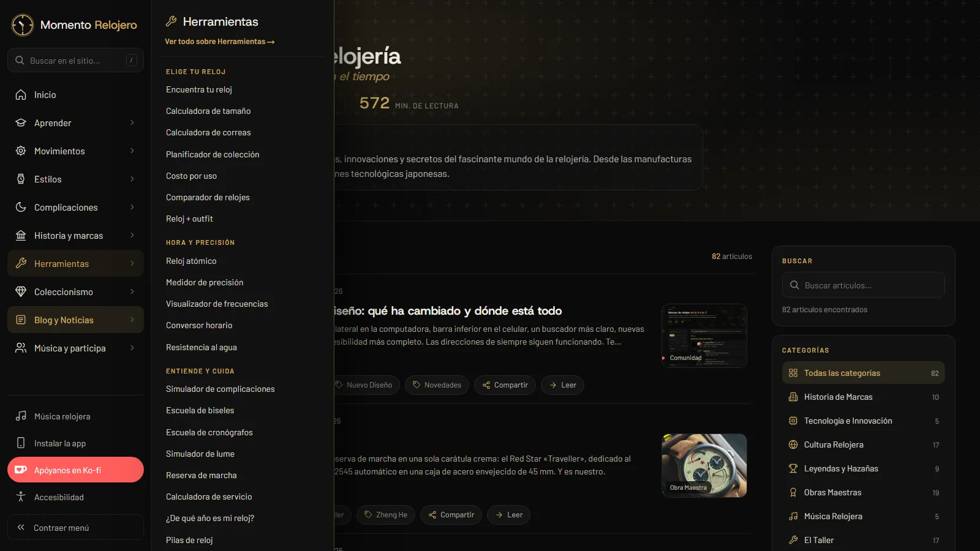Click the Complicaciones moon icon
Viewport: 980px width, 551px height.
pos(21,208)
